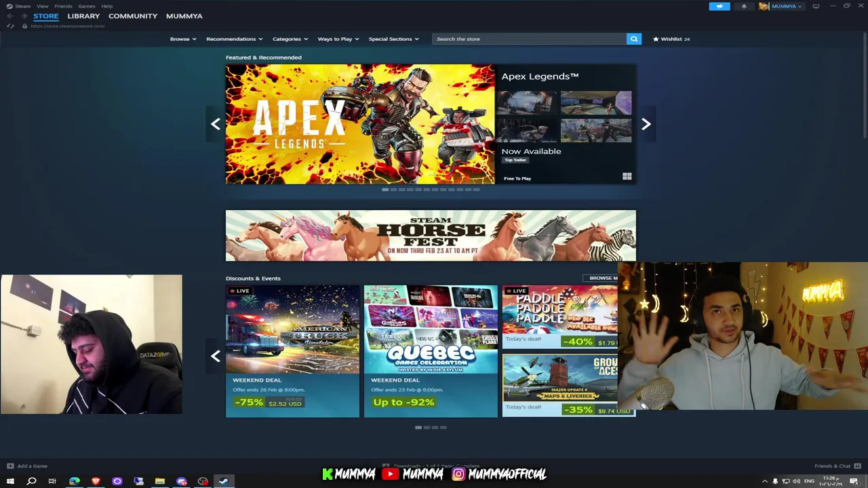Screen dimensions: 868x488
Task: Click the first featured carousel page dot
Action: coord(385,190)
